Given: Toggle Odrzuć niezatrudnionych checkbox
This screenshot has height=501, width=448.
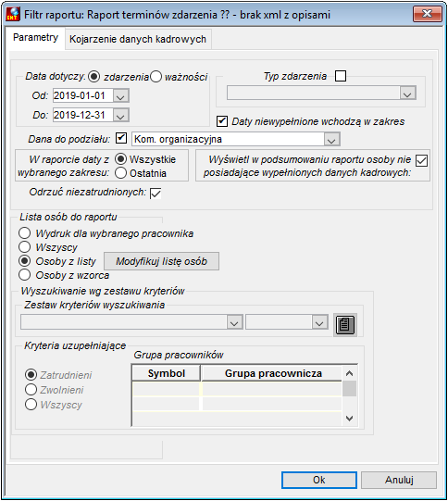Looking at the screenshot, I should (156, 193).
